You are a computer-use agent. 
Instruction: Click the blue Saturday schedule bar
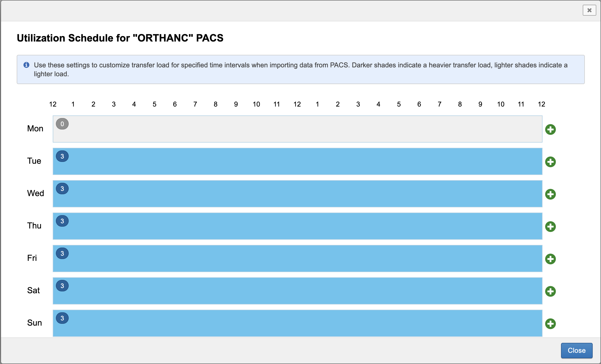pyautogui.click(x=298, y=291)
